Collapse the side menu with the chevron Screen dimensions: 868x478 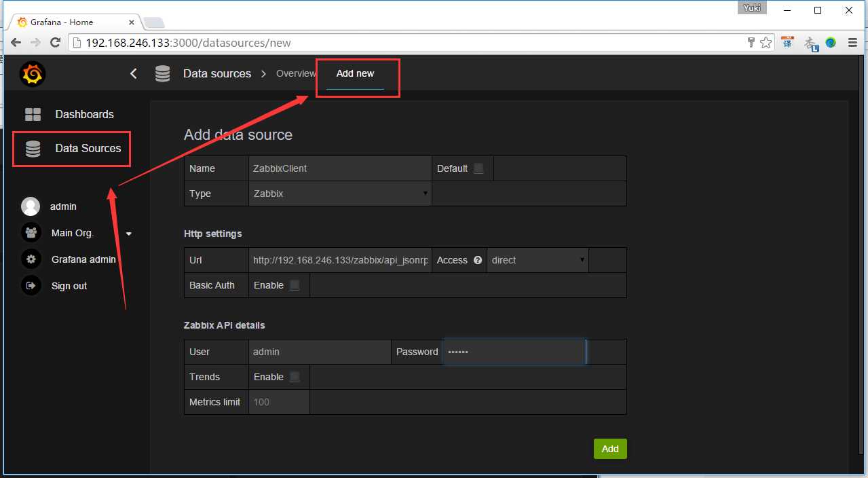pyautogui.click(x=134, y=73)
